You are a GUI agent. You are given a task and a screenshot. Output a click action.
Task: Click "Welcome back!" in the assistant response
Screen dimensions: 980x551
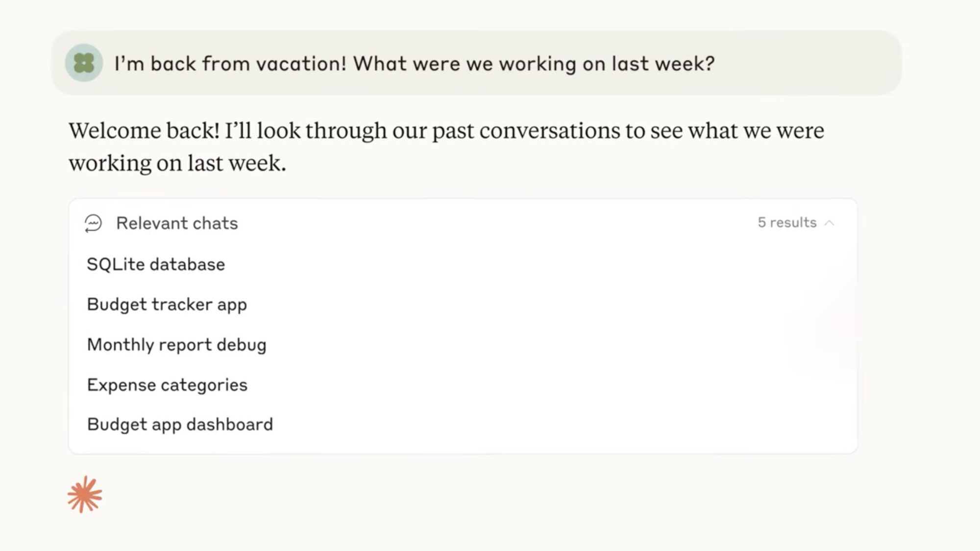(144, 131)
